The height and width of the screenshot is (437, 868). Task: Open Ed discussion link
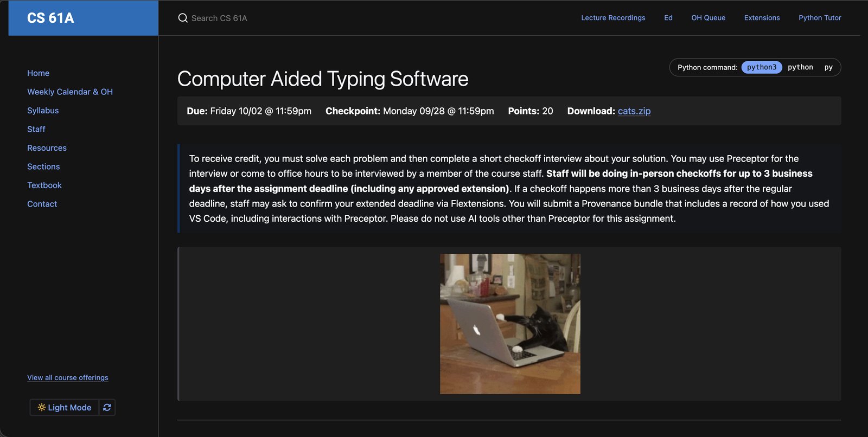668,18
